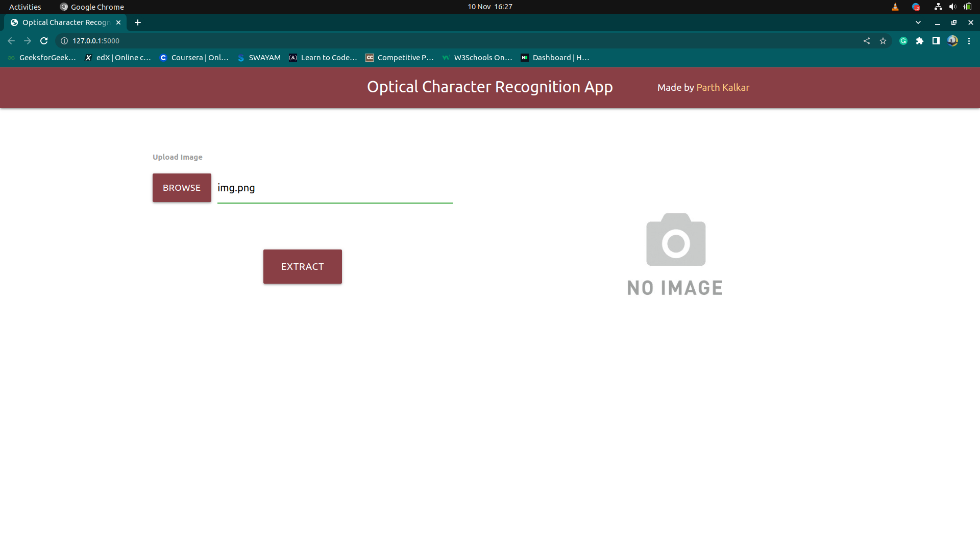Click the VLC icon in the system tray
The height and width of the screenshot is (551, 980).
[x=895, y=7]
